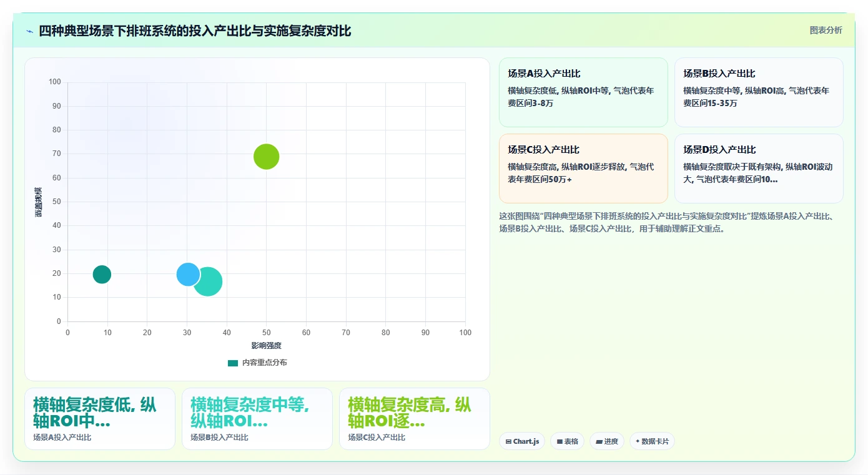The image size is (868, 475).
Task: Click the 年费区间15-35万 text in 场景B card
Action: point(756,97)
